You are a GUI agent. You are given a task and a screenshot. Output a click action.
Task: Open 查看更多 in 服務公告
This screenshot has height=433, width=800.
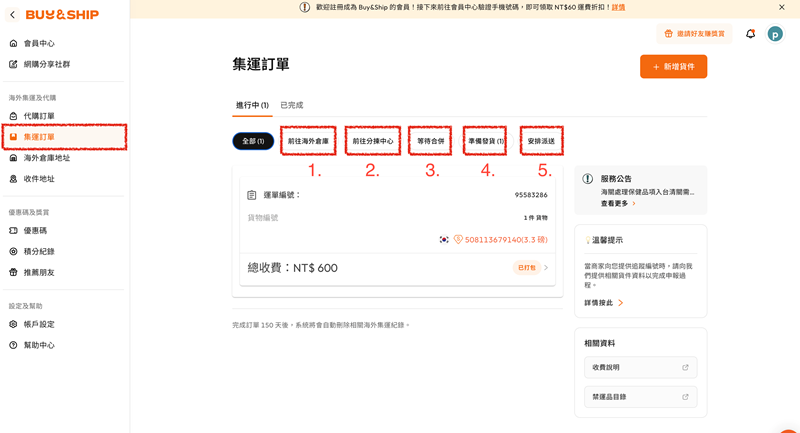(617, 203)
